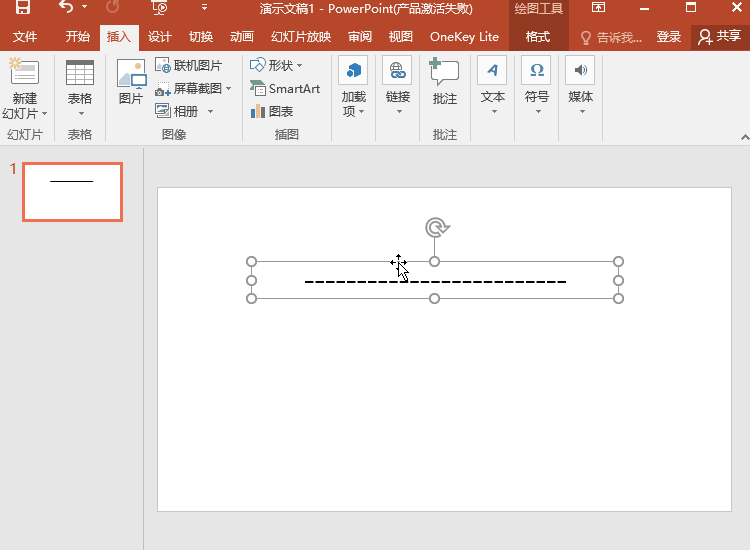The height and width of the screenshot is (550, 750).
Task: Open the 符号 symbols menu
Action: click(x=537, y=86)
